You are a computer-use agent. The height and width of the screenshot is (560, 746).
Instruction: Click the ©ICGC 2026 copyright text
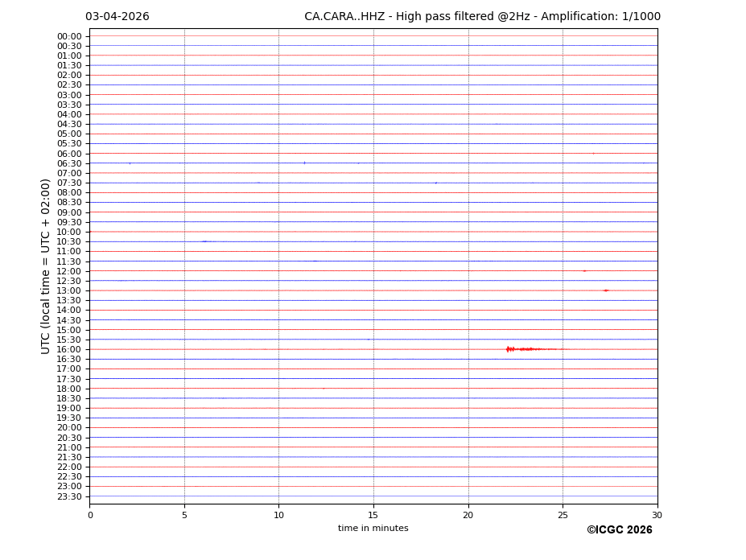click(619, 530)
